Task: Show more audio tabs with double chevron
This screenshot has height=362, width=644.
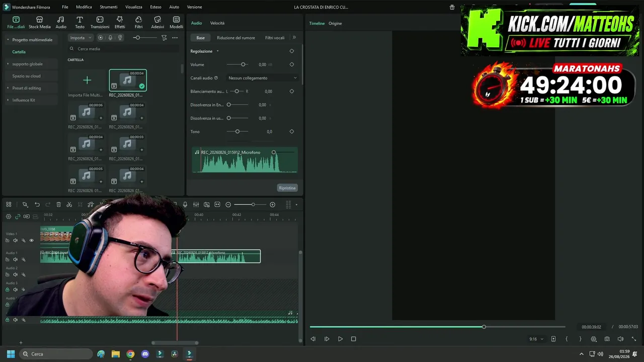Action: 294,37
